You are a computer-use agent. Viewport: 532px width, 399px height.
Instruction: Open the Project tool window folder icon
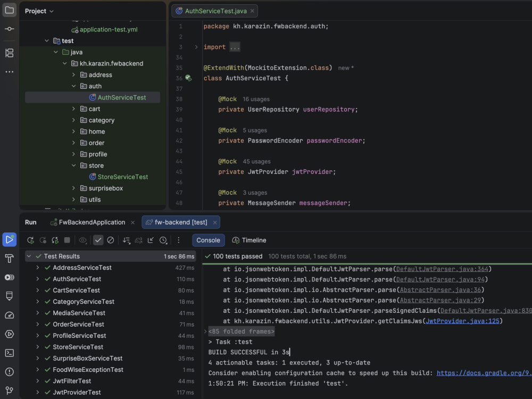coord(9,10)
